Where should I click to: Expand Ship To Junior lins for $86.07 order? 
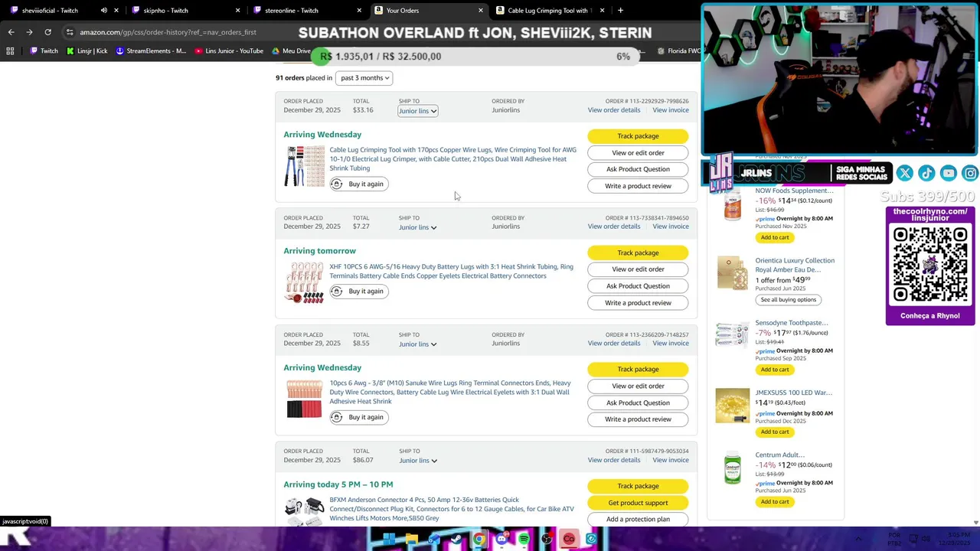417,461
